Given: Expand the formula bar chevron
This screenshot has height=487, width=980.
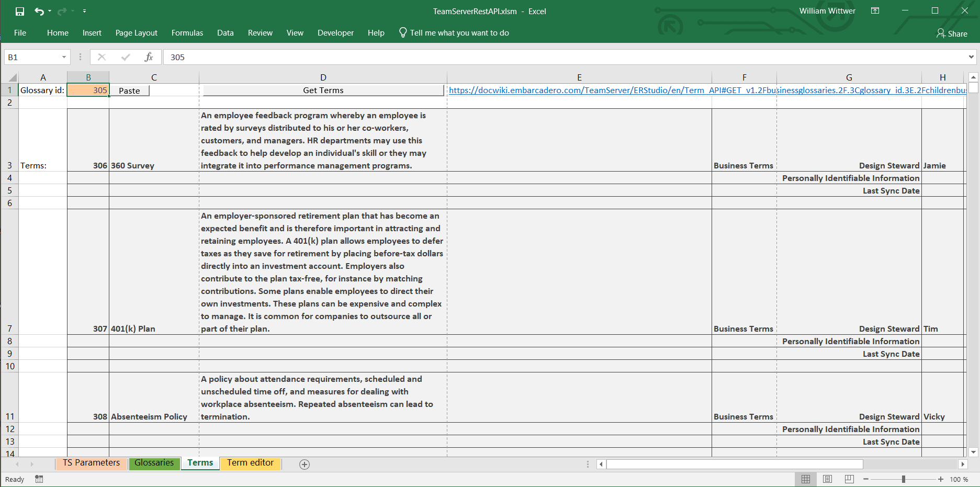Looking at the screenshot, I should (971, 57).
